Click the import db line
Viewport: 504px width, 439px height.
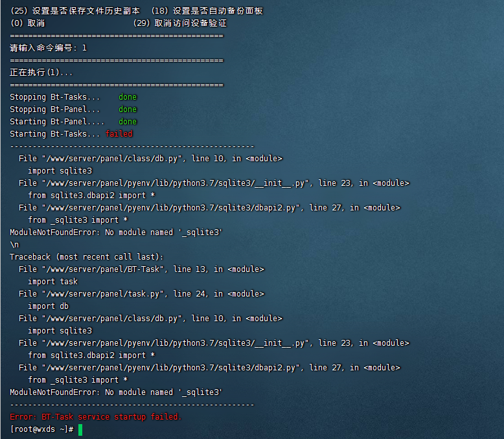(x=48, y=306)
